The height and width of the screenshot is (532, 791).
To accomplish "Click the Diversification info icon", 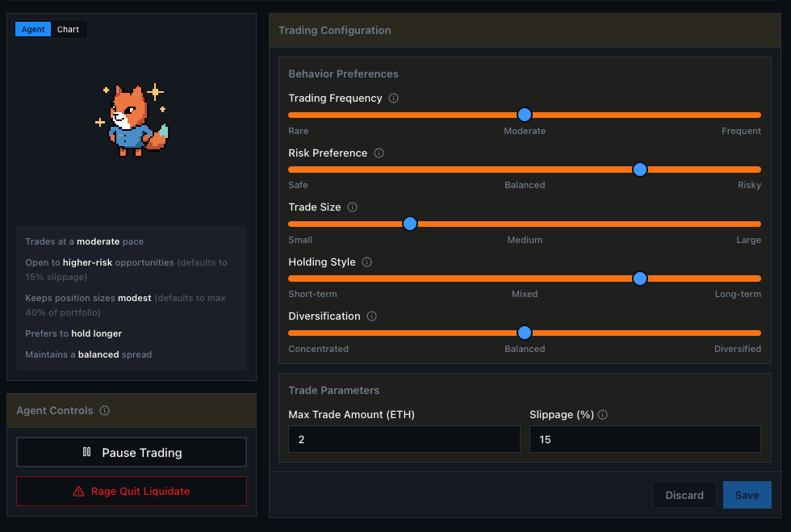I will 370,316.
